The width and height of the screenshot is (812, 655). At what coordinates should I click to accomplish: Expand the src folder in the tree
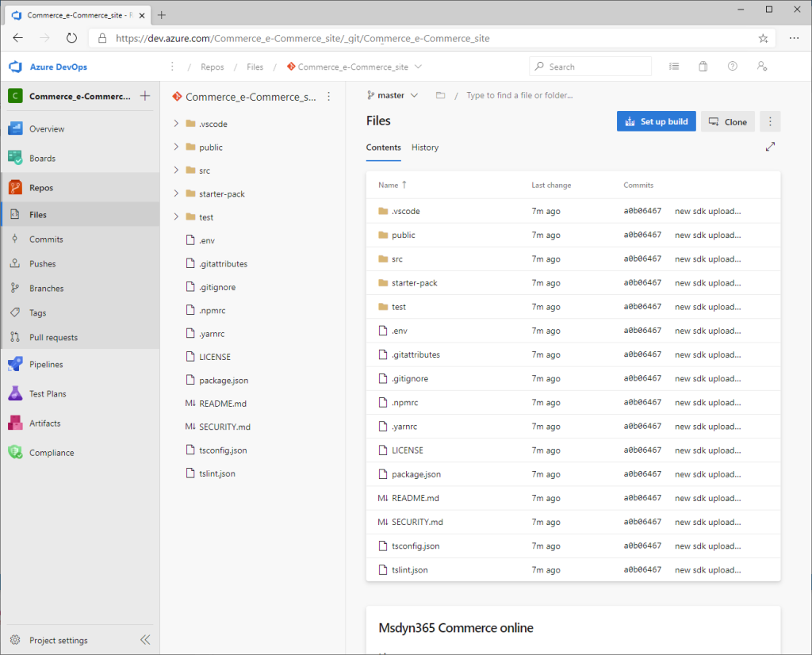point(176,170)
